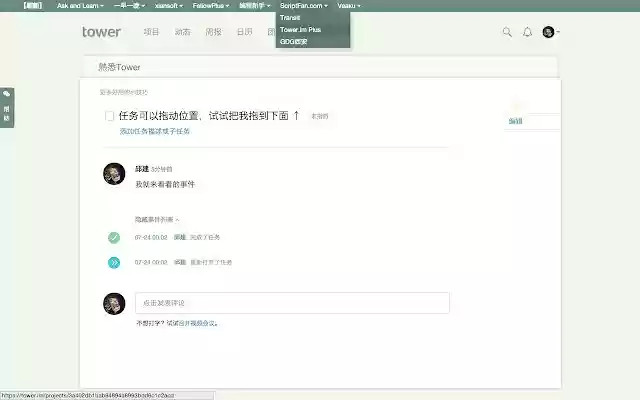640x400 pixels.
Task: Open the search magnifier icon
Action: pos(507,32)
